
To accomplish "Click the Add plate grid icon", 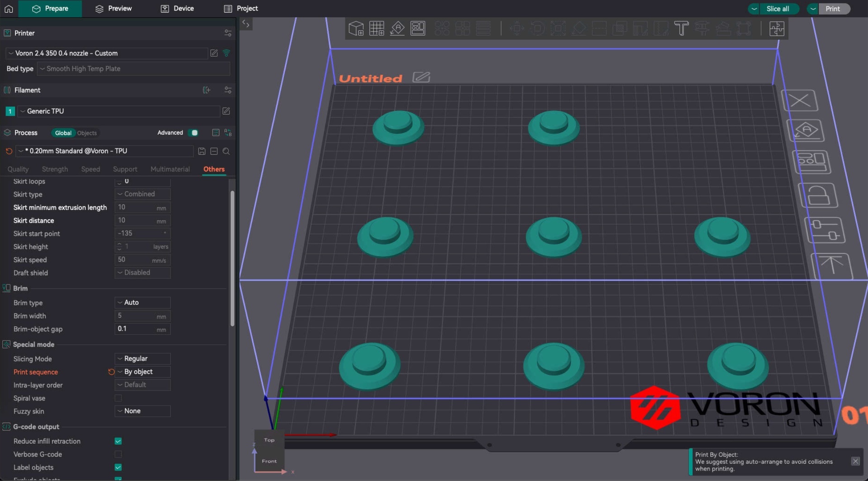I will tap(376, 28).
